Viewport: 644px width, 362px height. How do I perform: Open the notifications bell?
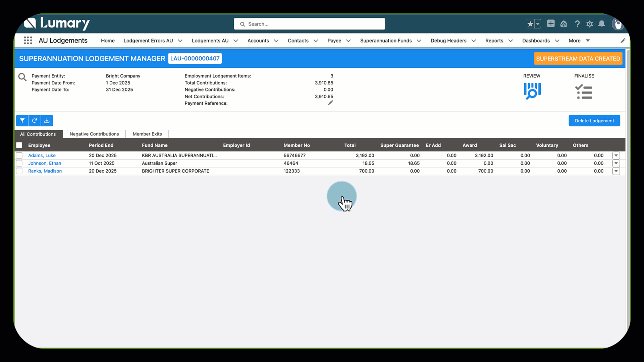602,24
